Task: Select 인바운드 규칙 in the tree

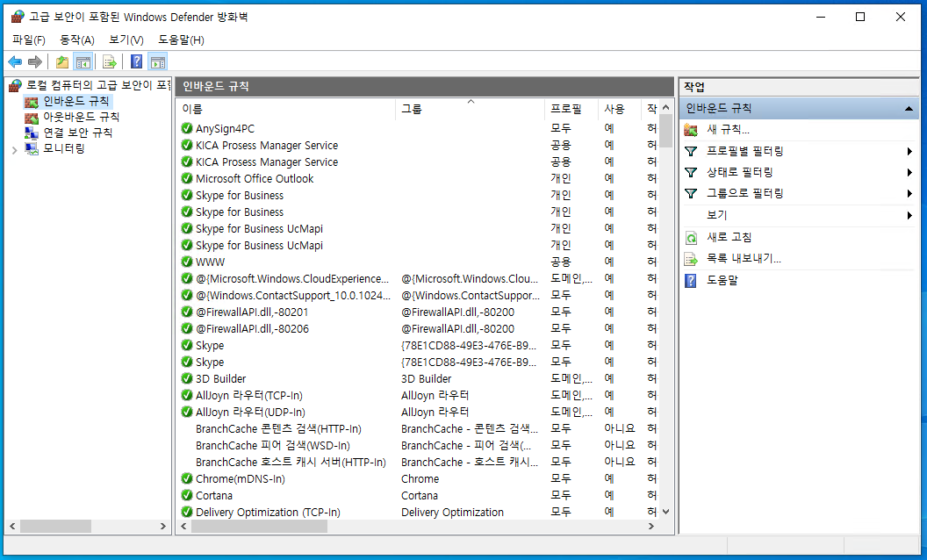Action: 76,101
